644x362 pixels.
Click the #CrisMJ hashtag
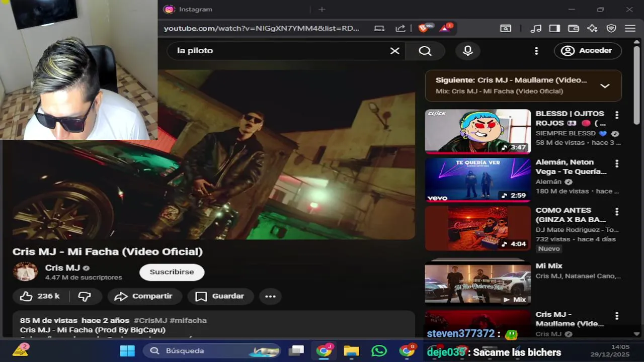150,320
